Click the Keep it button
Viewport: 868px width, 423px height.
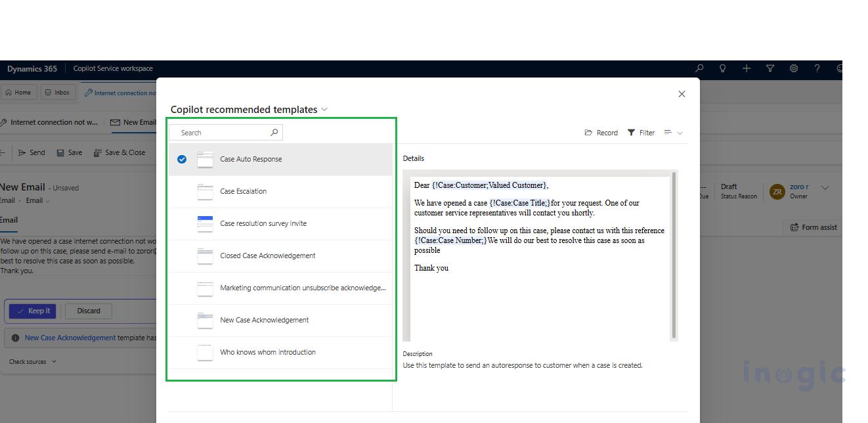pyautogui.click(x=33, y=311)
